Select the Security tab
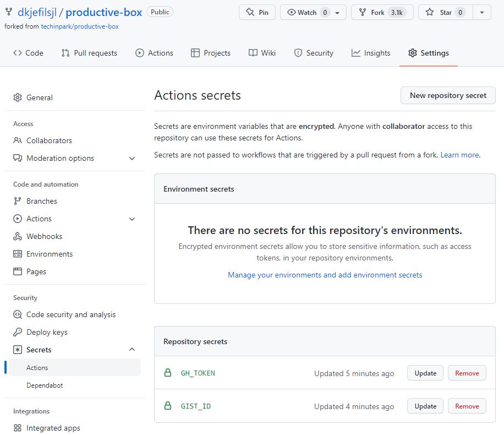 [314, 53]
